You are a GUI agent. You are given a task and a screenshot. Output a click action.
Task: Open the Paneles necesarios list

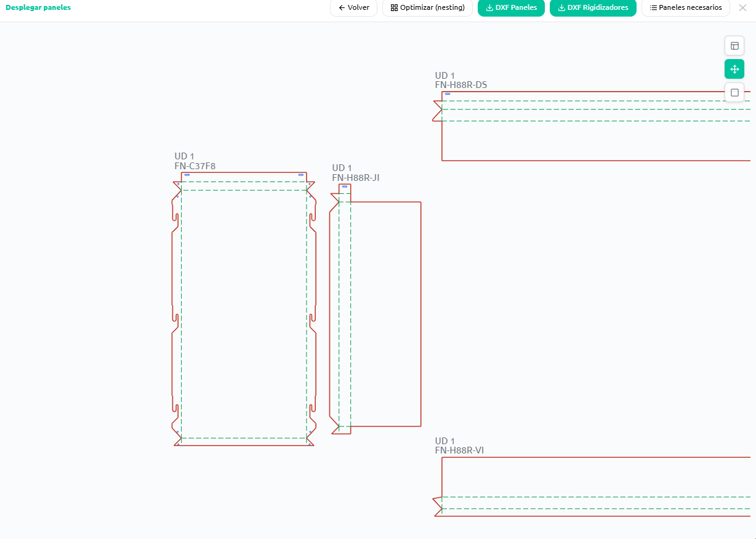[x=686, y=8]
